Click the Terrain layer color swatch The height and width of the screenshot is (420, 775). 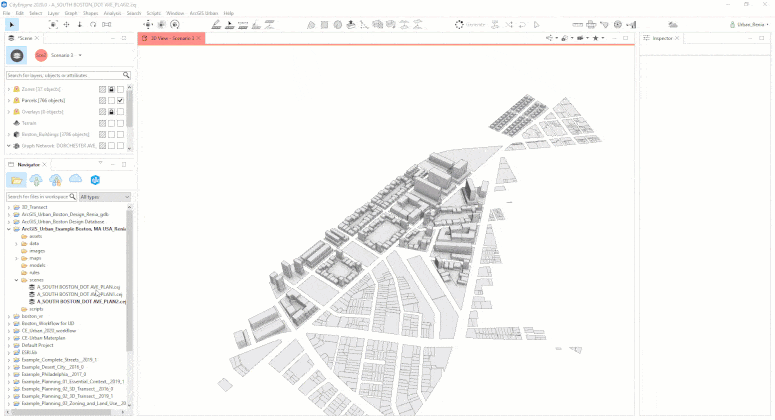(102, 123)
